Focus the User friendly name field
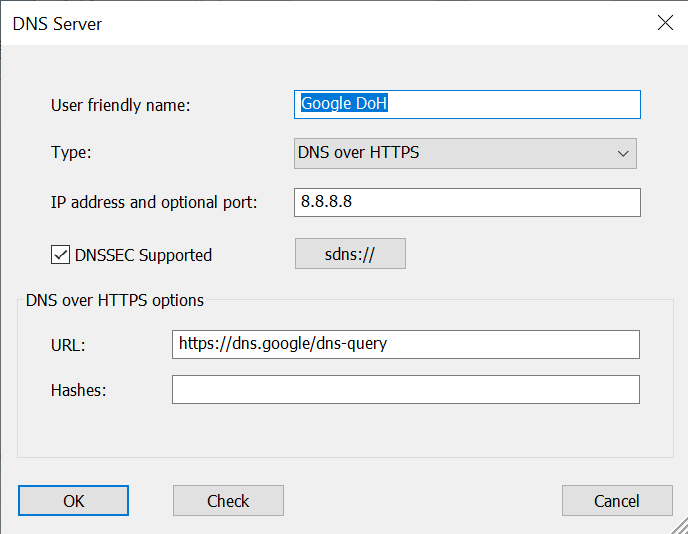 pyautogui.click(x=467, y=104)
